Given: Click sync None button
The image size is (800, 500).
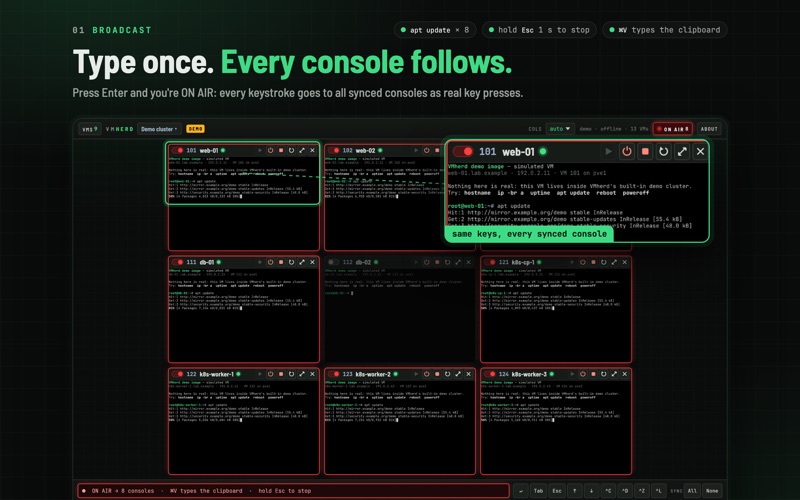Looking at the screenshot, I should coord(712,491).
